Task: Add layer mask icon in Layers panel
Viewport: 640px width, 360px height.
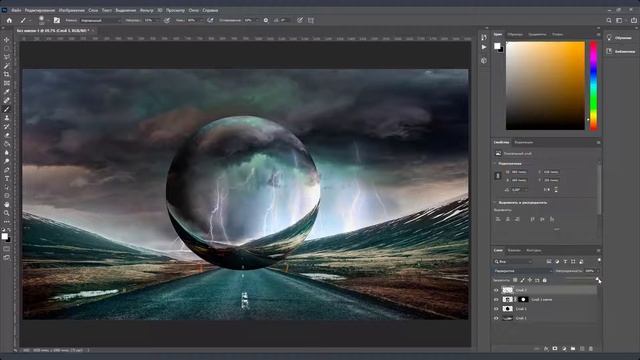Action: [555, 349]
